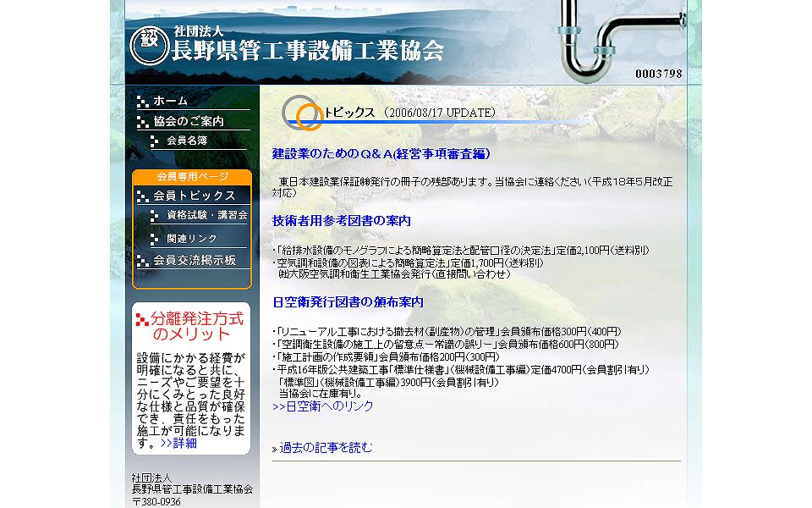Open the ホーム menu item
The width and height of the screenshot is (812, 508).
[170, 101]
